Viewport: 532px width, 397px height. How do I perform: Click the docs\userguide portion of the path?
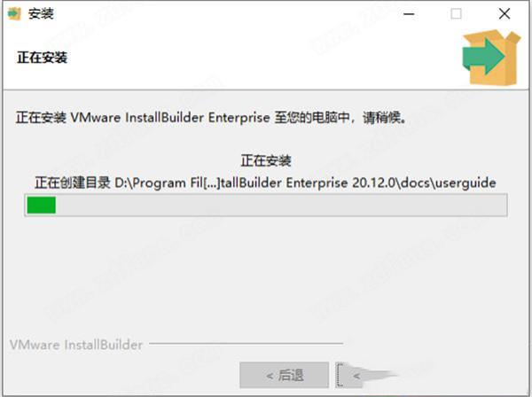click(x=448, y=183)
